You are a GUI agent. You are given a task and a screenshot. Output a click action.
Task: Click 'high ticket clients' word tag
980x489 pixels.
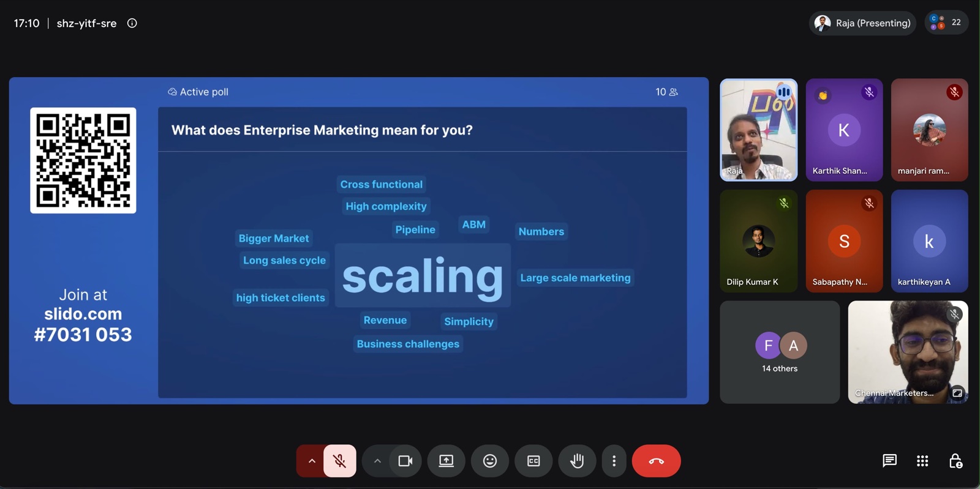281,297
